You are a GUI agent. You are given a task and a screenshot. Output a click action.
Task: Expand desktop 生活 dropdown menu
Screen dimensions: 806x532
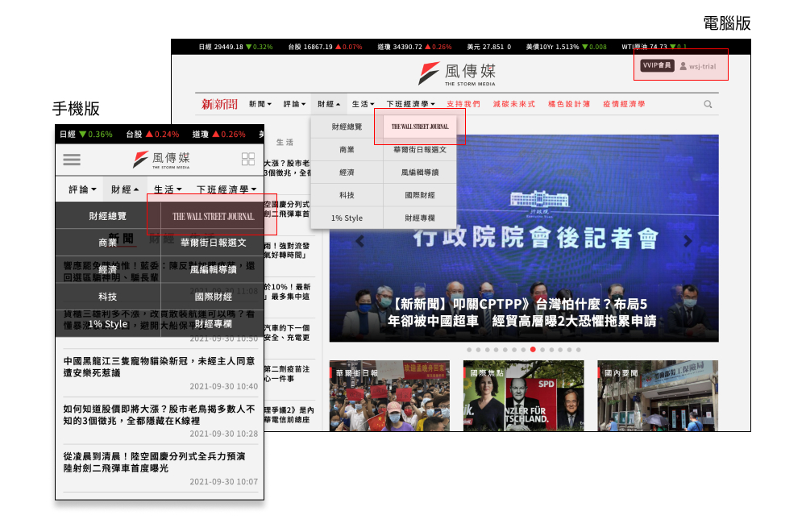(x=363, y=104)
